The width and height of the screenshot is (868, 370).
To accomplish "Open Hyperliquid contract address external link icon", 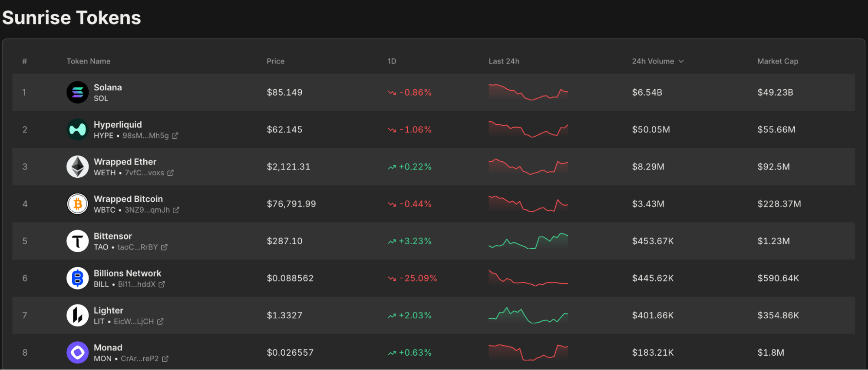I will coord(175,136).
